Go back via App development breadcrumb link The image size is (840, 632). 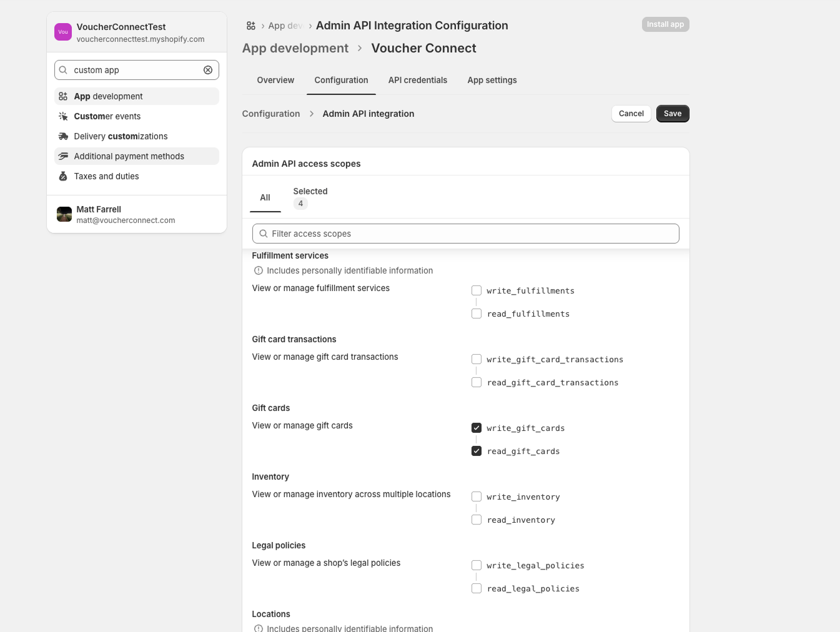pyautogui.click(x=295, y=48)
